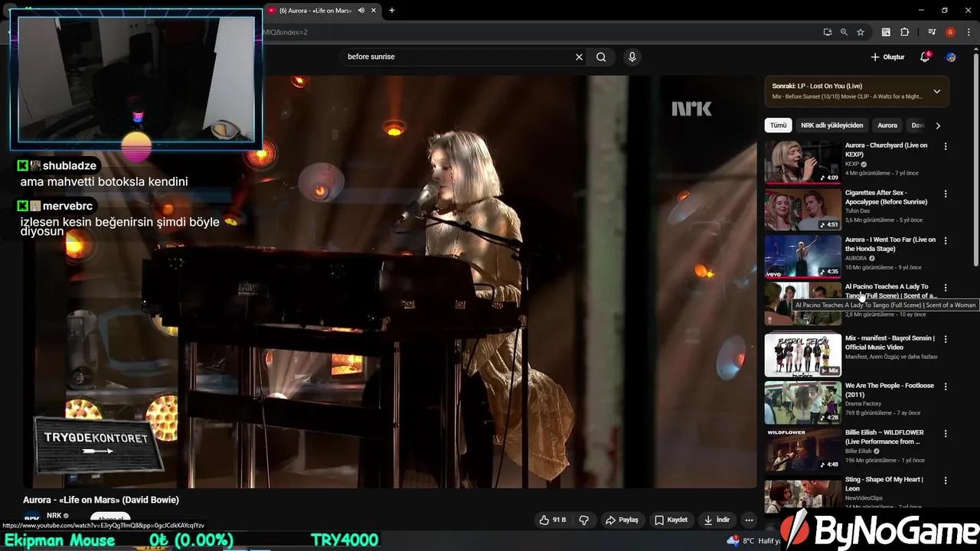Bookmark this page with the star icon
This screenshot has width=980, height=551.
click(x=861, y=32)
